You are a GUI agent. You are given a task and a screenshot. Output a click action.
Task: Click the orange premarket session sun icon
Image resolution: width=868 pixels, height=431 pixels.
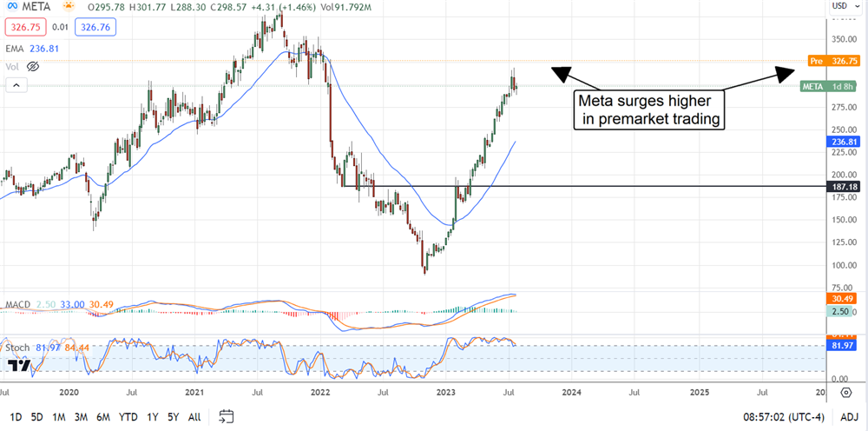[x=69, y=7]
